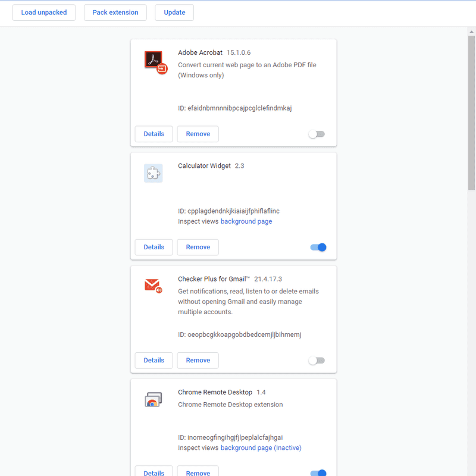Image resolution: width=476 pixels, height=476 pixels.
Task: Open Details for Adobe Acrobat
Action: click(x=154, y=134)
